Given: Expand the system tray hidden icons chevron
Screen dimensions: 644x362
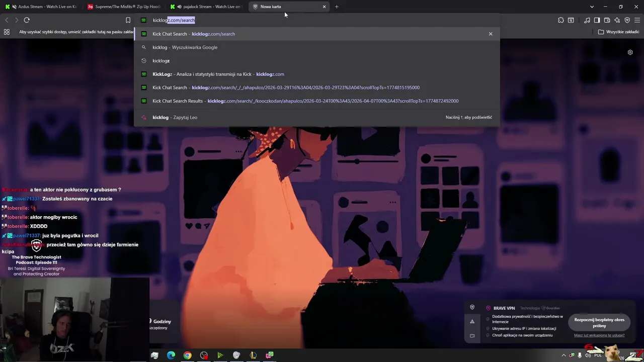Looking at the screenshot, I should (563, 355).
